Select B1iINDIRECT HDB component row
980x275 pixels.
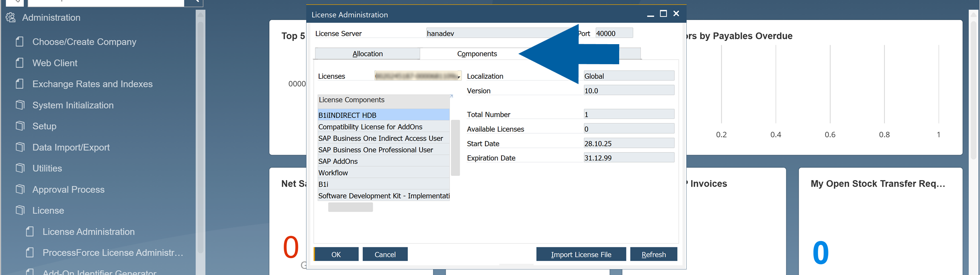(x=383, y=115)
